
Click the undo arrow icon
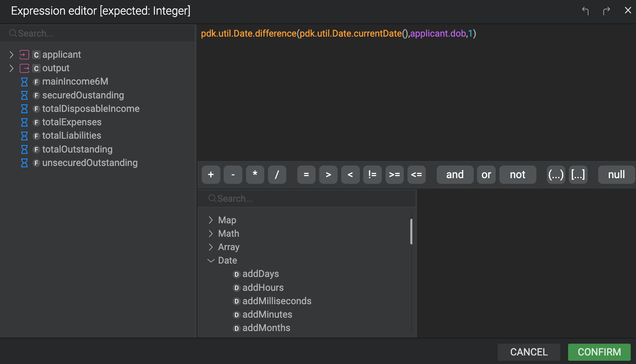coord(585,11)
